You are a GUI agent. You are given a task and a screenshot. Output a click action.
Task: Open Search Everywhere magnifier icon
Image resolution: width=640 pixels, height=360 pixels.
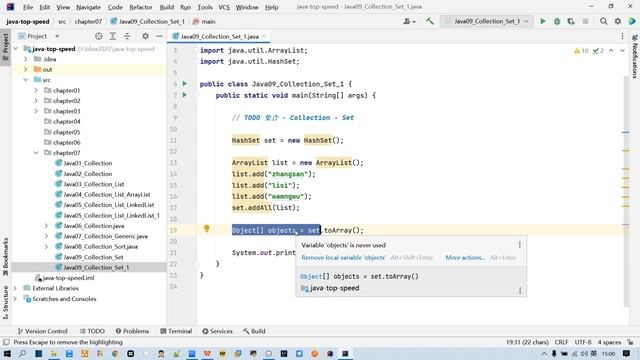(x=603, y=21)
